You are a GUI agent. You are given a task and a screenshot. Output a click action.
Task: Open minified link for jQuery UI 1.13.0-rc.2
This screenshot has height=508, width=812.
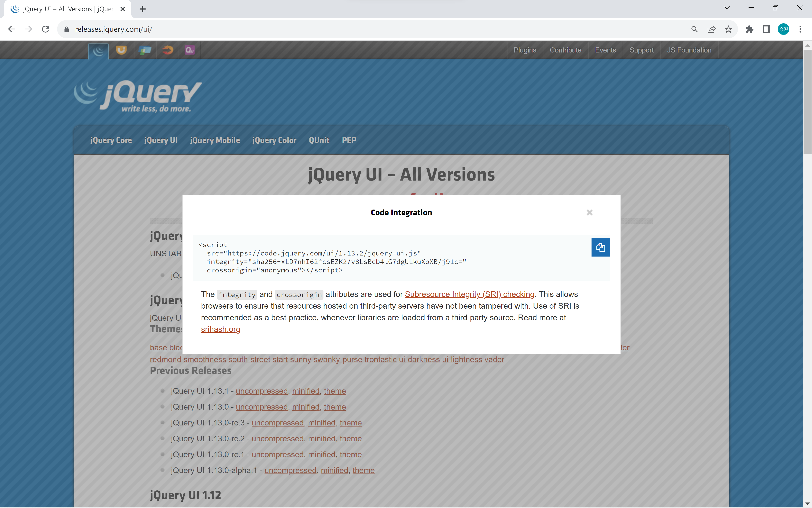(321, 439)
